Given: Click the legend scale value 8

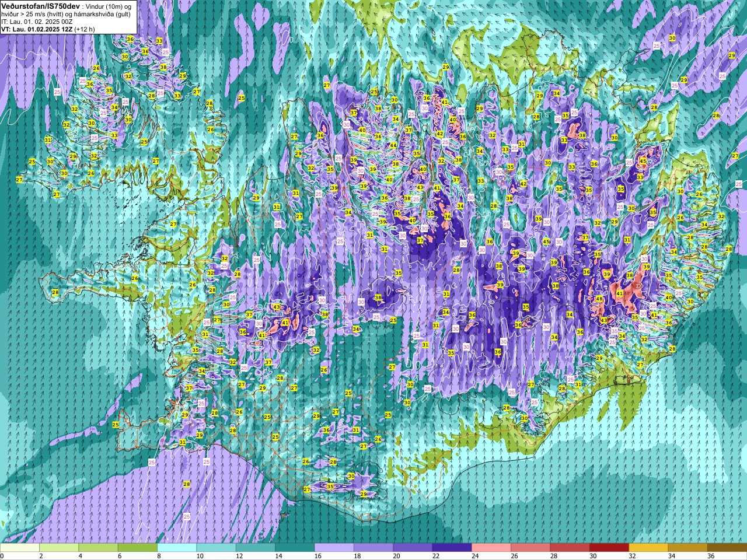Looking at the screenshot, I should click(158, 556).
